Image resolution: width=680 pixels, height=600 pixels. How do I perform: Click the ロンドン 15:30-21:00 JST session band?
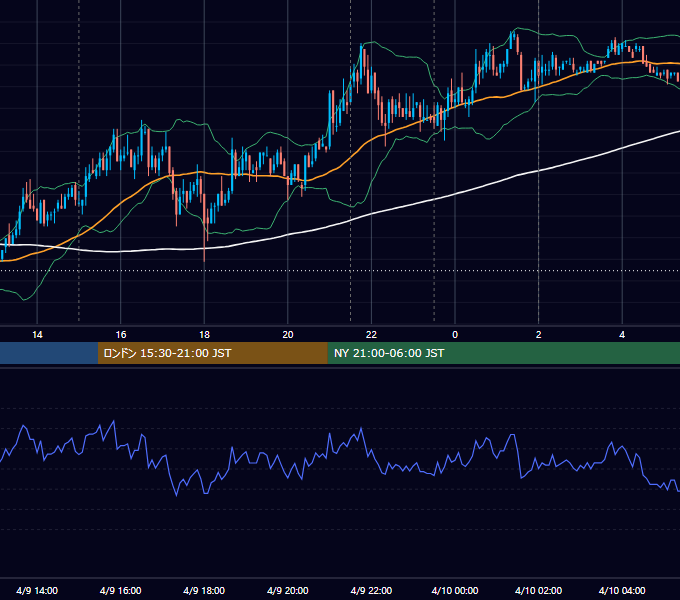point(212,353)
